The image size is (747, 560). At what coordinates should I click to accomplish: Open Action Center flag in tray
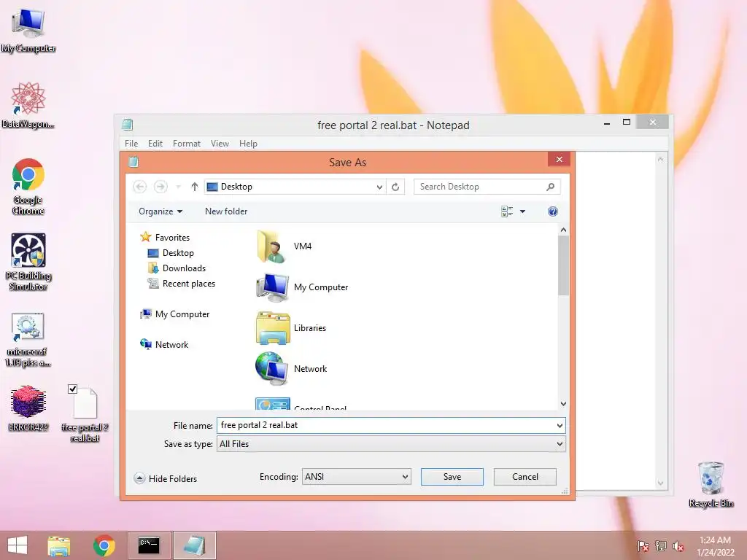click(x=643, y=546)
